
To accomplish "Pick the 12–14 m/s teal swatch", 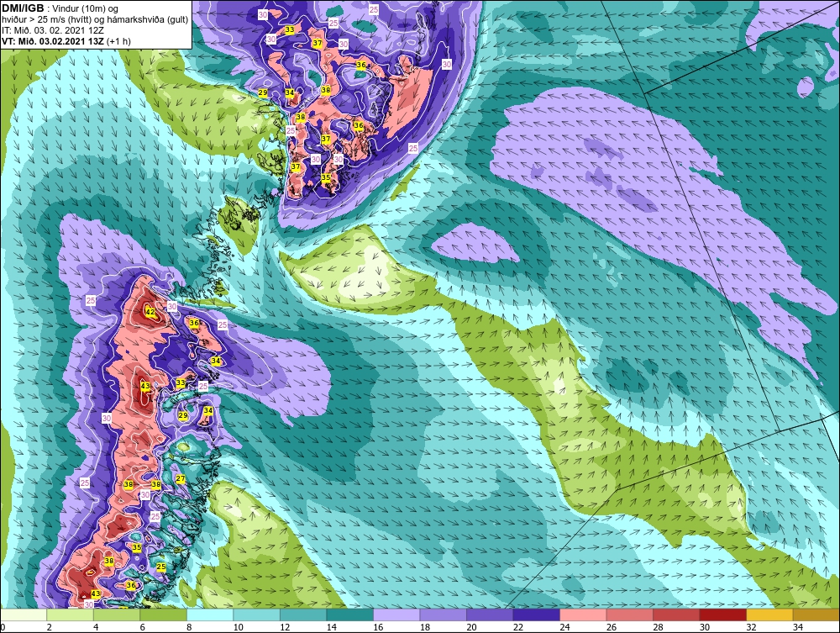I will [303, 615].
